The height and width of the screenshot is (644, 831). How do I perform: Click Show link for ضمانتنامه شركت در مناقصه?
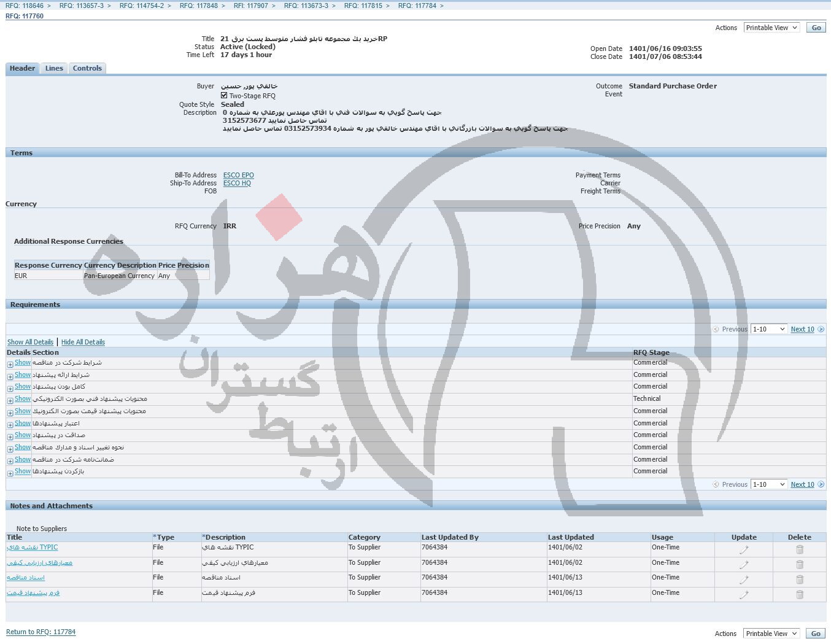[x=23, y=460]
